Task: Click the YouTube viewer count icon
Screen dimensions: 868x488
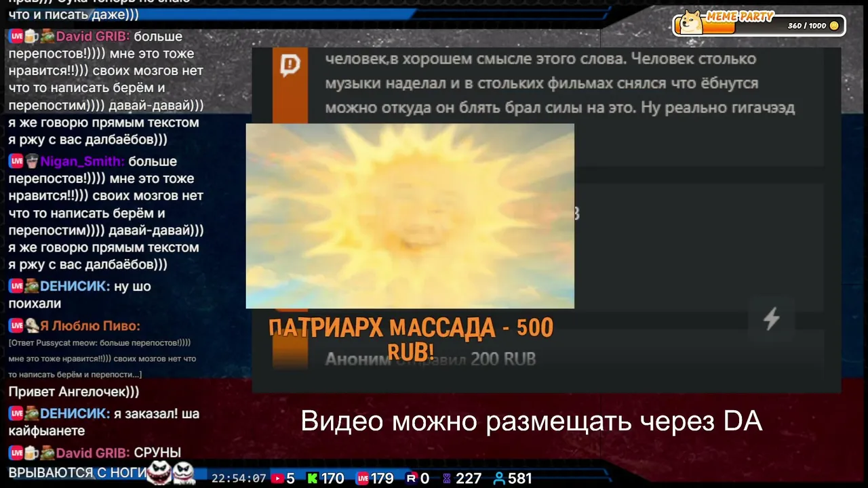Action: click(277, 479)
